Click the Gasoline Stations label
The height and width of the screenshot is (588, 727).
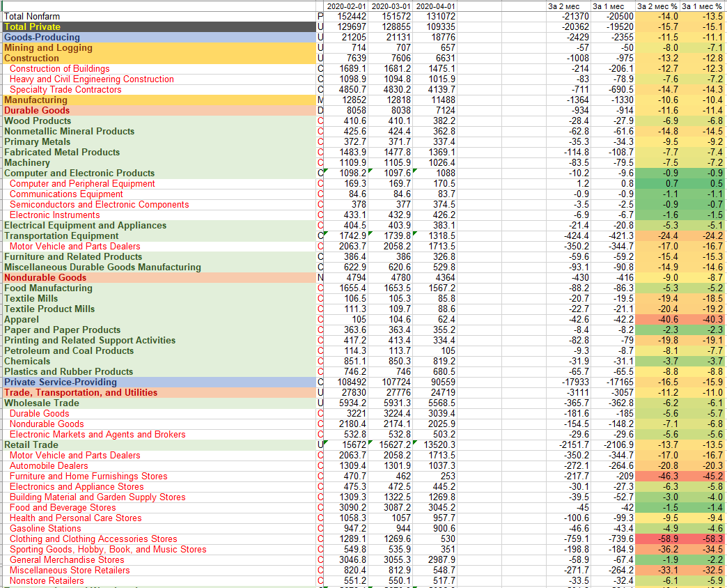click(45, 528)
